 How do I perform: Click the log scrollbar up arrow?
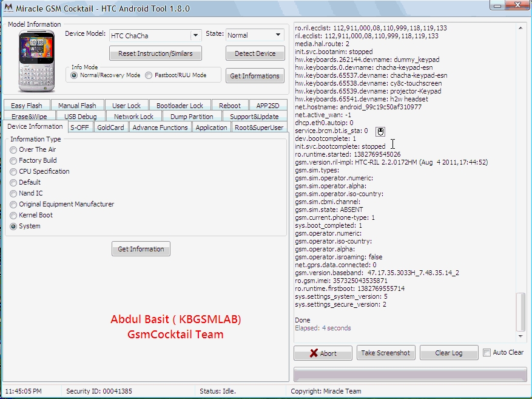point(520,28)
